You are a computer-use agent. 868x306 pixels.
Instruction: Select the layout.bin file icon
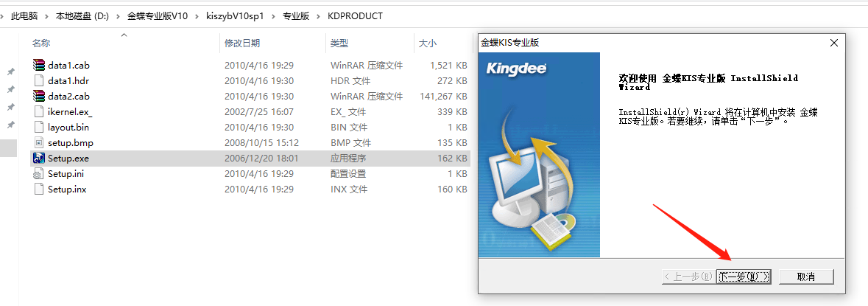pos(39,127)
